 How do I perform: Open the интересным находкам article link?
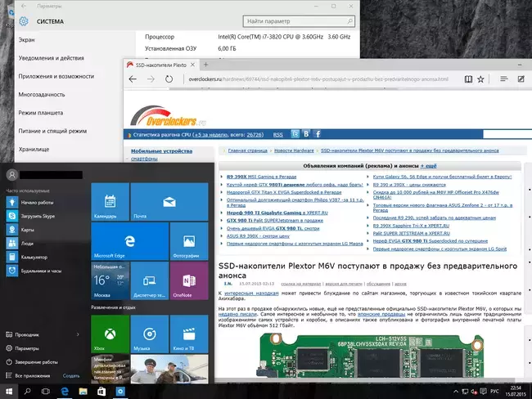point(251,294)
